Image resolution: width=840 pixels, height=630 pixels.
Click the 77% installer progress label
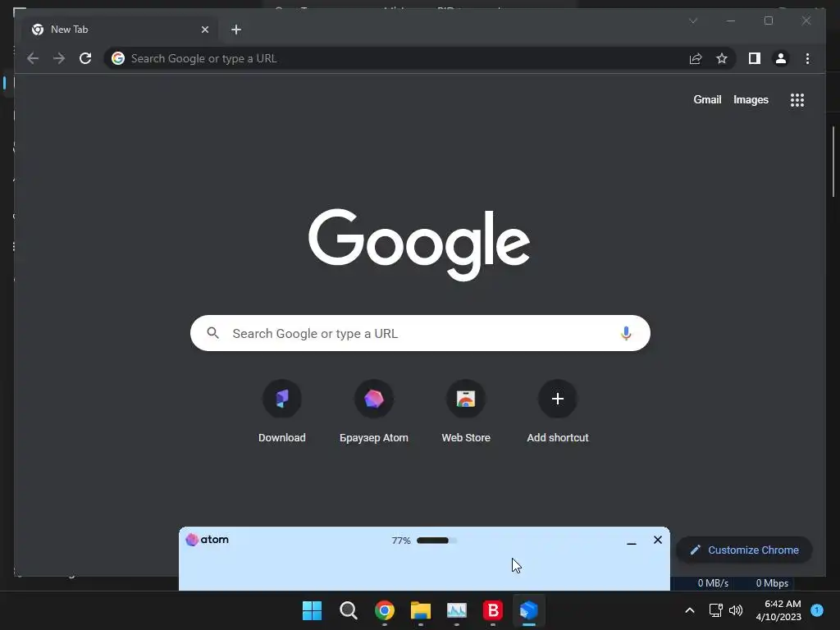pos(400,541)
